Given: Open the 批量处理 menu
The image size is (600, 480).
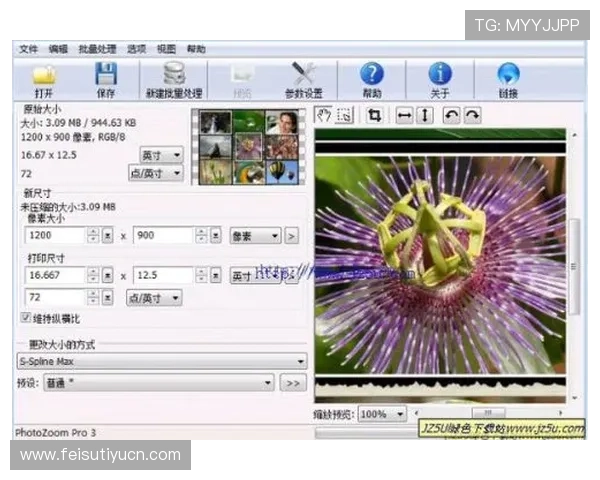Looking at the screenshot, I should pyautogui.click(x=98, y=49).
